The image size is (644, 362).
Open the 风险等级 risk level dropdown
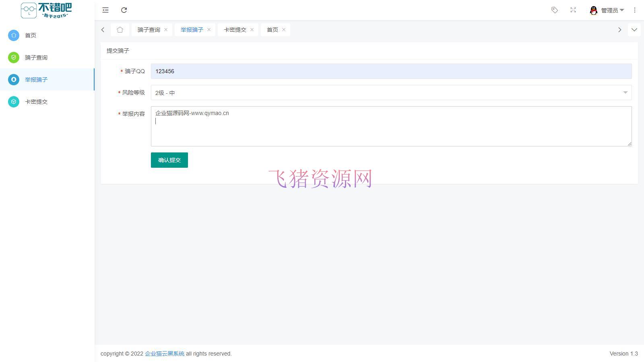pos(390,93)
